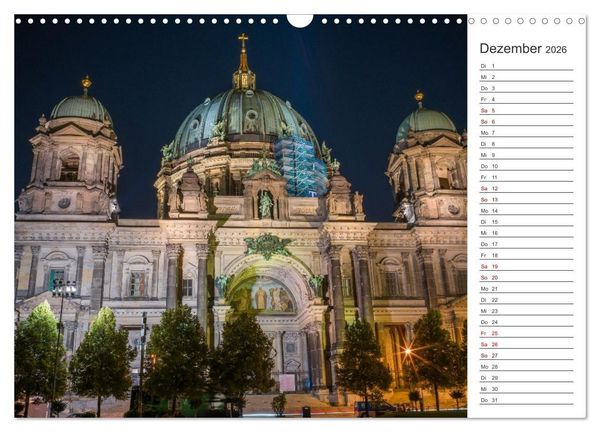Image resolution: width=600 pixels, height=432 pixels.
Task: Select the So 6 date row
Action: 527,121
